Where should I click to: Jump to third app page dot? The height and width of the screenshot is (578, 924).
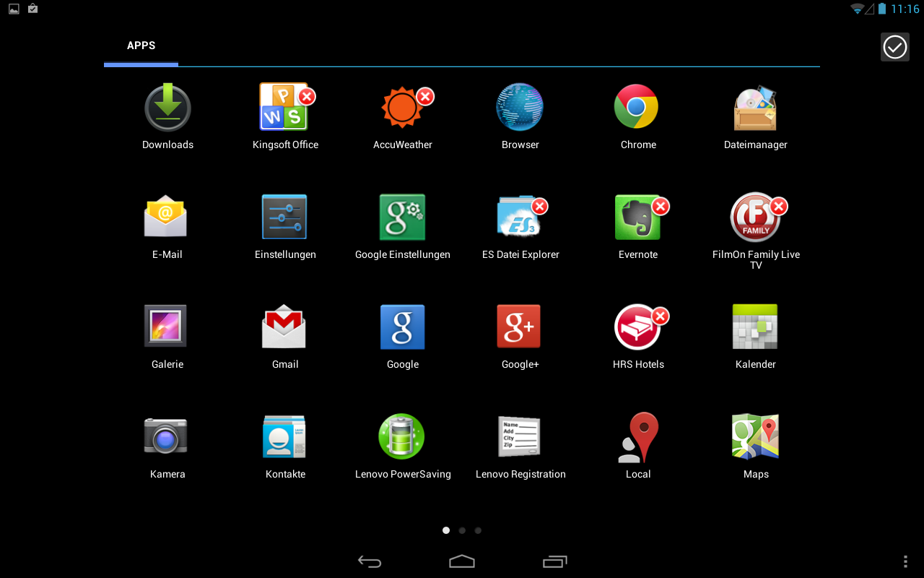click(478, 530)
